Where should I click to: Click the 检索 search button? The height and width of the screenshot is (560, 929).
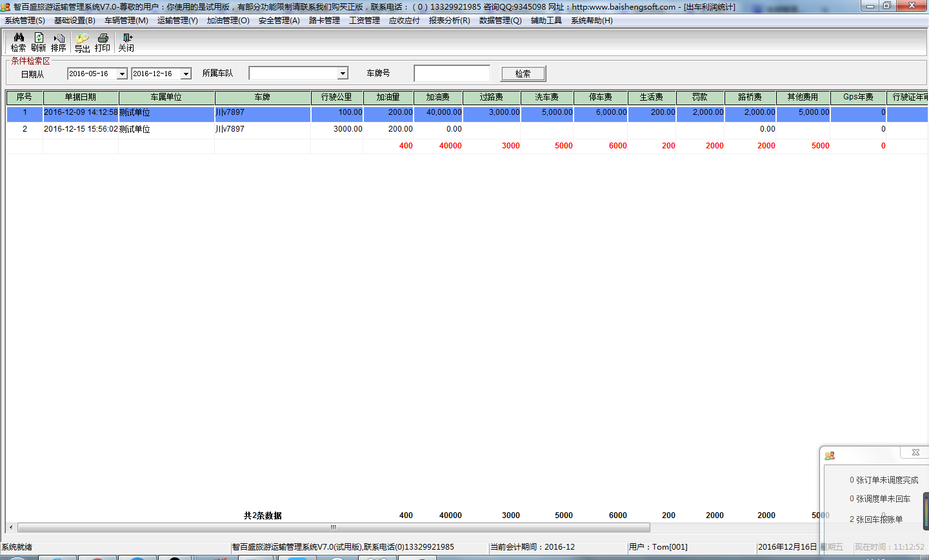tap(523, 74)
